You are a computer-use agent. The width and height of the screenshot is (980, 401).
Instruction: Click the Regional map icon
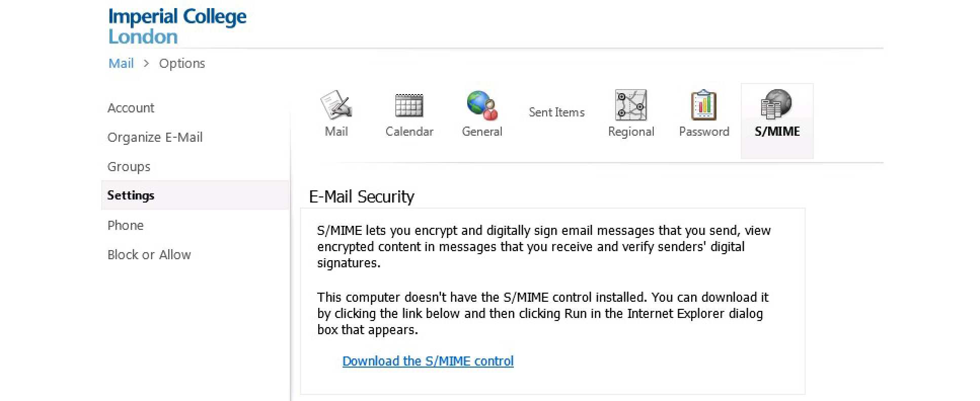pos(631,105)
